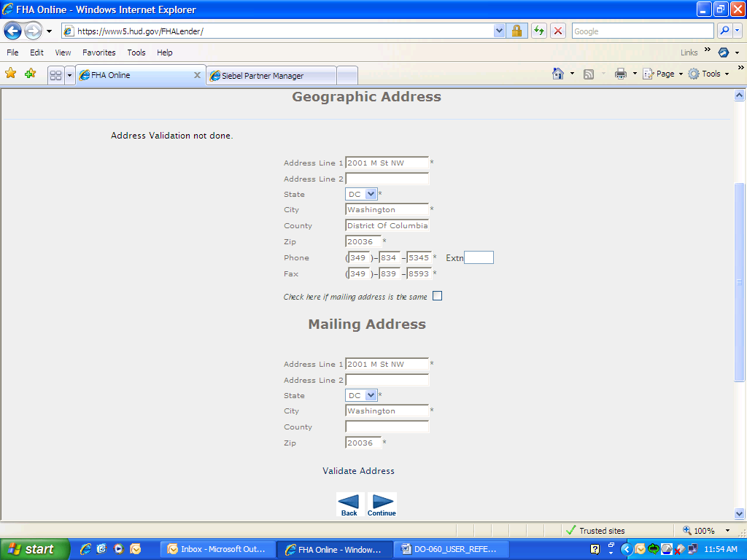Viewport: 747px width, 560px height.
Task: Click the browser Refresh icon
Action: pyautogui.click(x=539, y=31)
